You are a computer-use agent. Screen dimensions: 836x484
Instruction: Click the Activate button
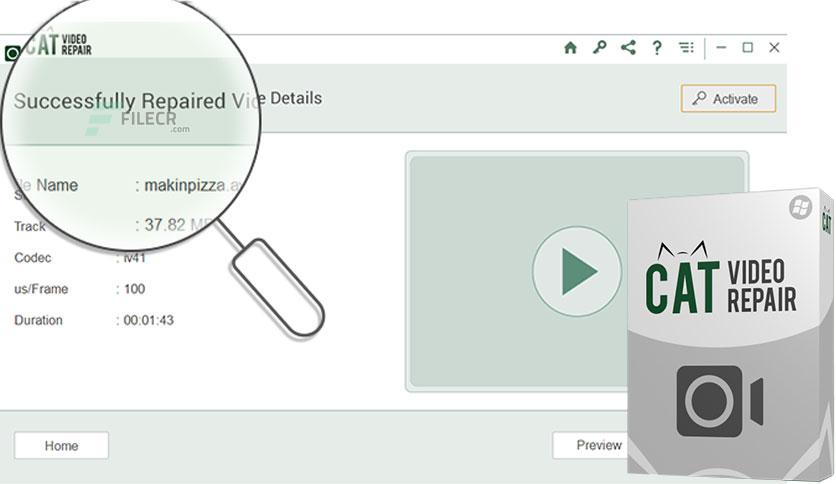point(728,99)
